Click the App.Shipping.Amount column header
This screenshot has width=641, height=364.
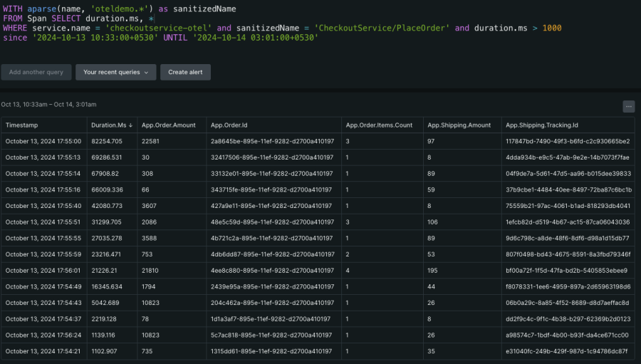(459, 125)
